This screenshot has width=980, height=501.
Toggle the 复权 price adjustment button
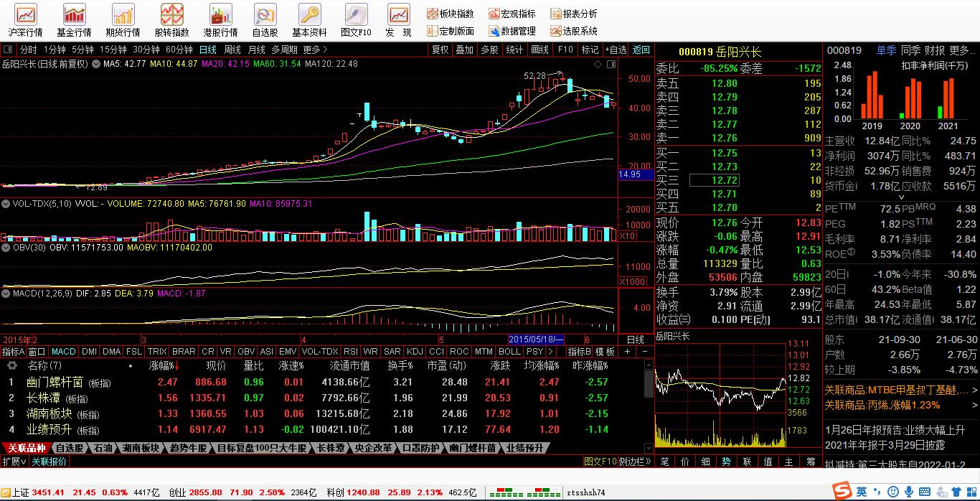click(x=440, y=50)
